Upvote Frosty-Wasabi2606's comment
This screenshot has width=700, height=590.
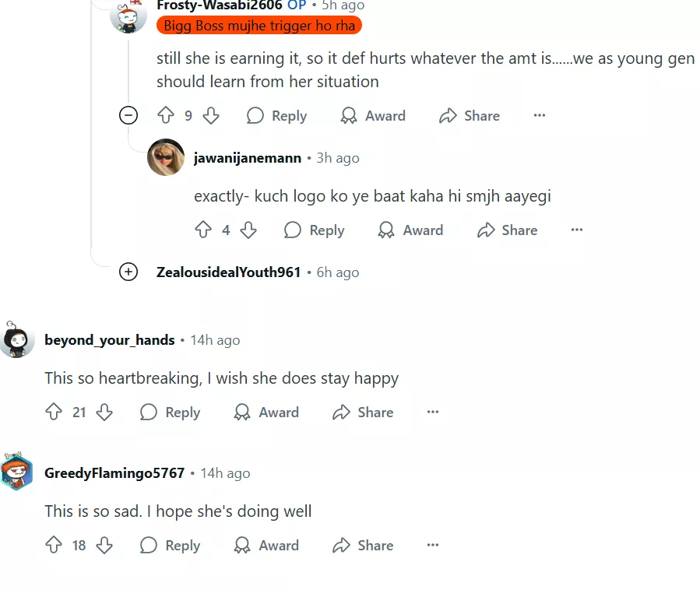pyautogui.click(x=166, y=116)
